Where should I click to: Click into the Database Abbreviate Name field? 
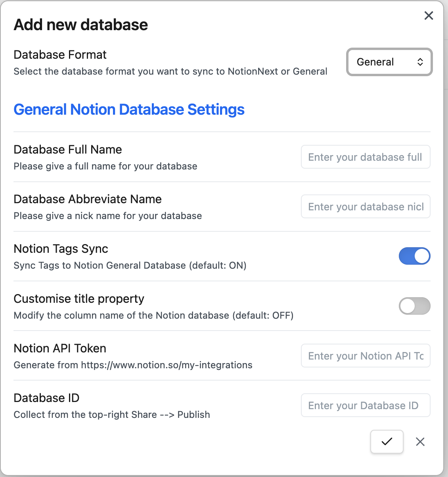point(365,207)
